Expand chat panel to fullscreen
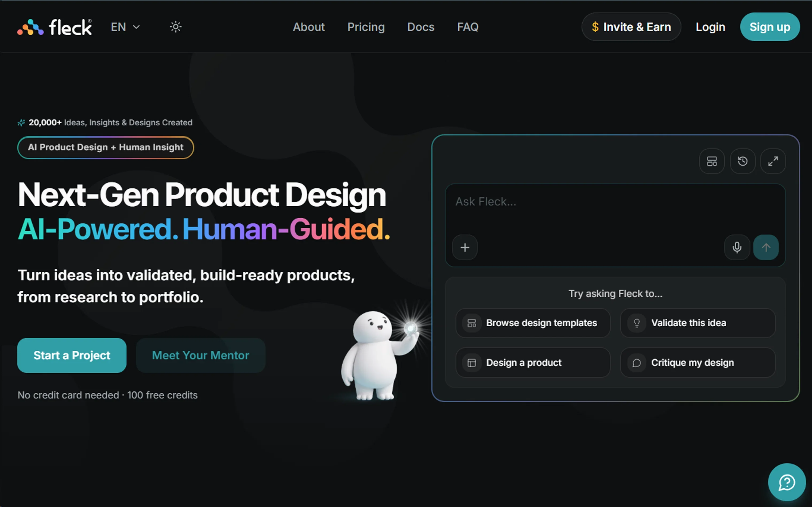Viewport: 812px width, 507px height. click(x=773, y=161)
